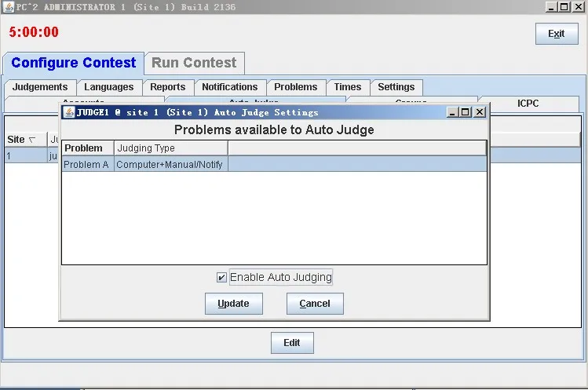Click the Computer+Manual/Notify judging type cell
The image size is (588, 390).
coord(170,164)
